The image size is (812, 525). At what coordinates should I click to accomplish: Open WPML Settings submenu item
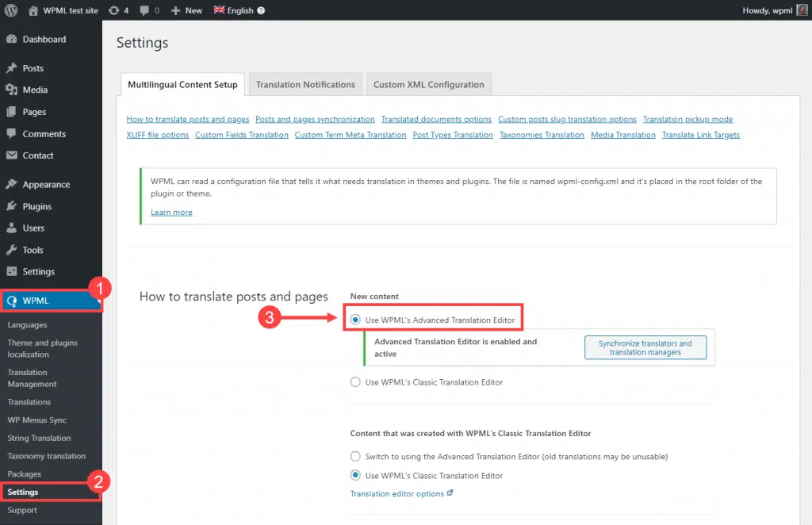[23, 492]
